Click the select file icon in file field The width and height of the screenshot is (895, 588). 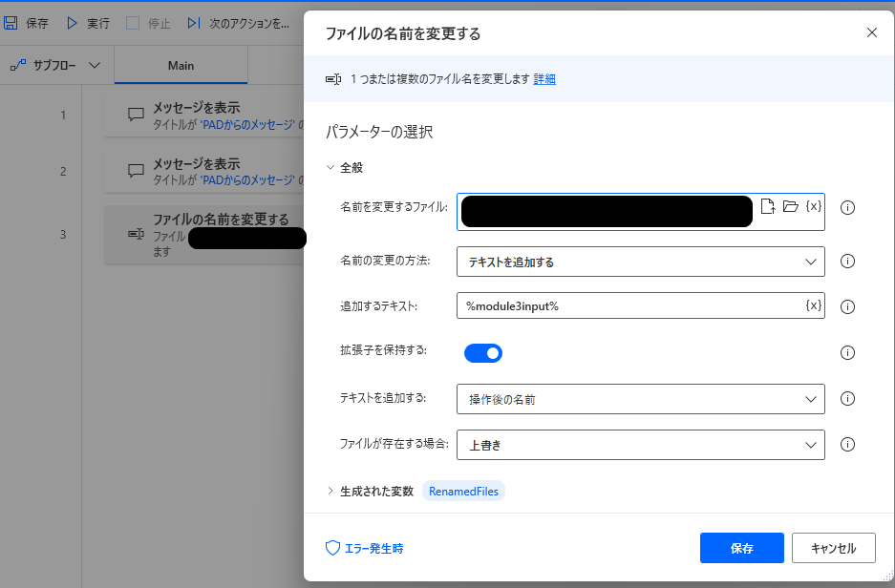pyautogui.click(x=768, y=206)
